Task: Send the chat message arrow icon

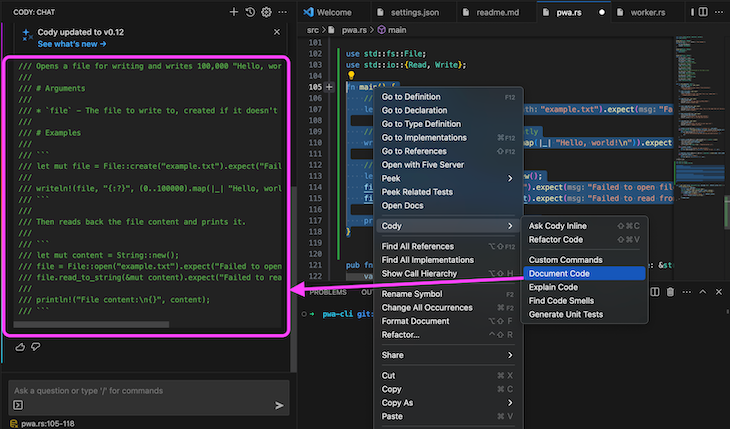Action: (279, 405)
